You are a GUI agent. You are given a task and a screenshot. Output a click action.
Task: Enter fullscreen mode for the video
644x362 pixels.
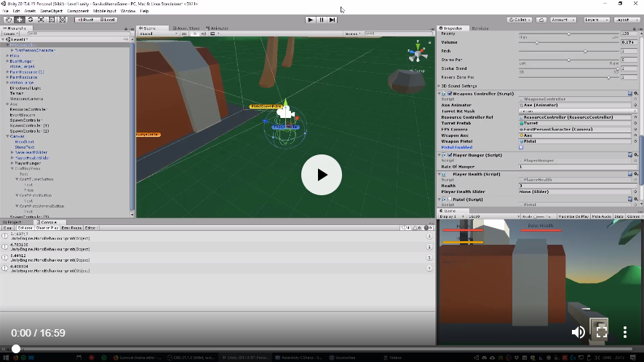(601, 331)
